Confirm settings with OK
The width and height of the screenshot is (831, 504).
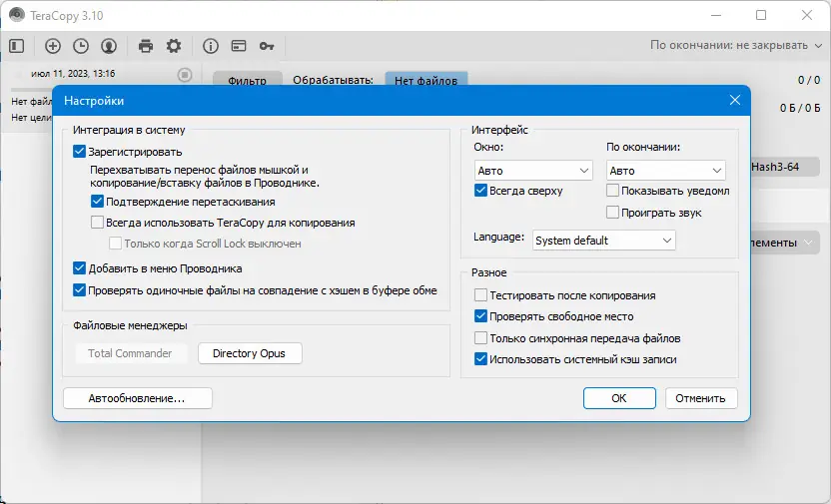click(x=619, y=398)
